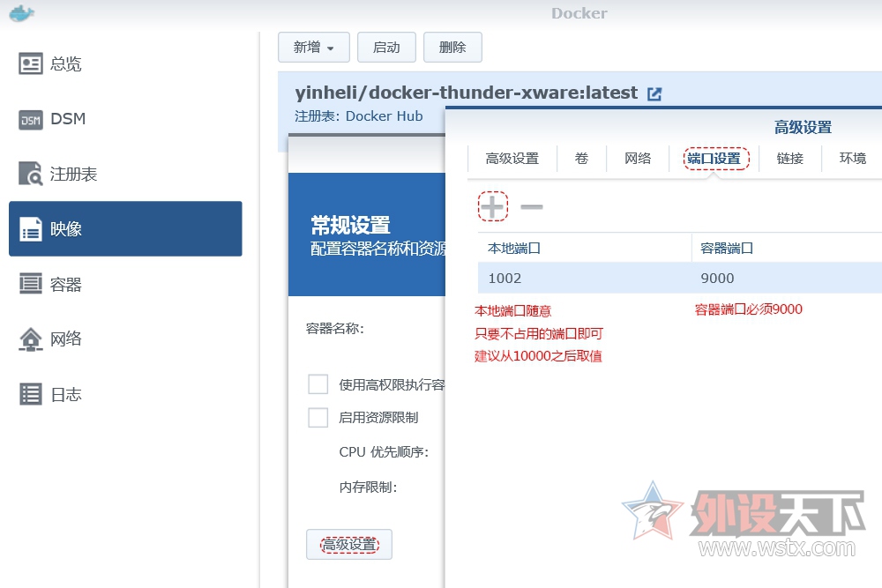This screenshot has height=588, width=882.
Task: Click the 日志 list icon
Action: pos(30,394)
